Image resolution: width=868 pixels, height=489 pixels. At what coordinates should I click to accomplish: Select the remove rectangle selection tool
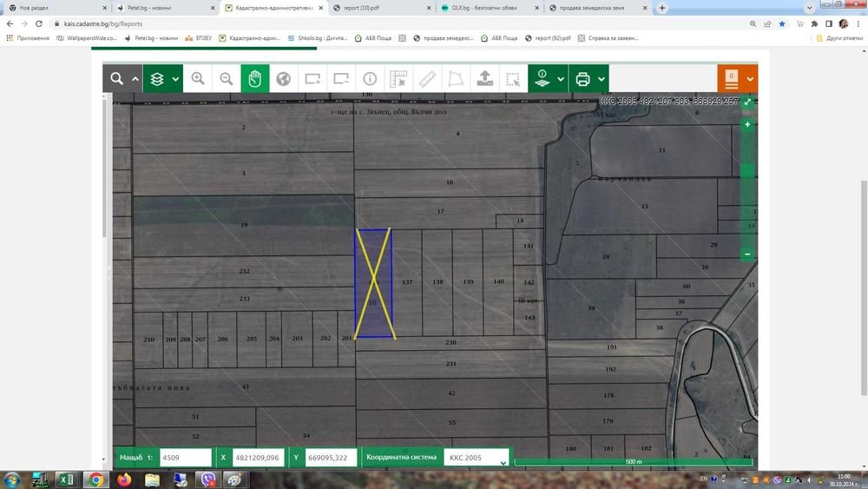point(341,79)
